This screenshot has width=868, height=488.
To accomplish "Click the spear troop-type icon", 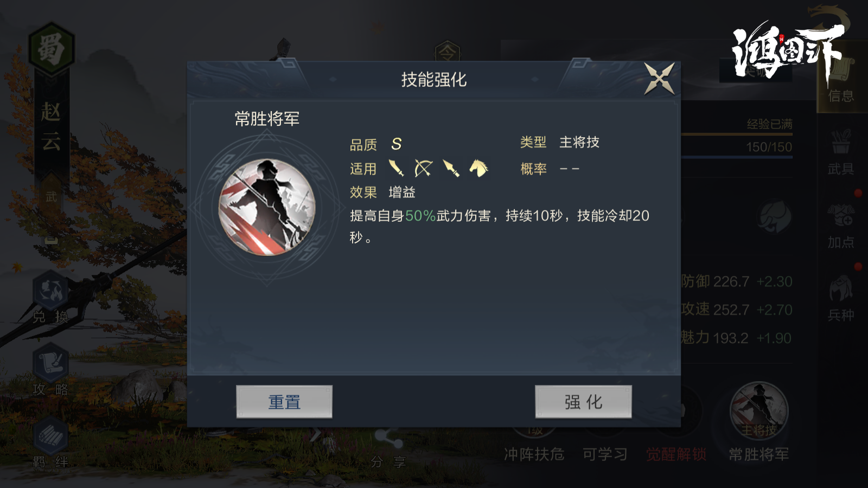I will pyautogui.click(x=451, y=169).
